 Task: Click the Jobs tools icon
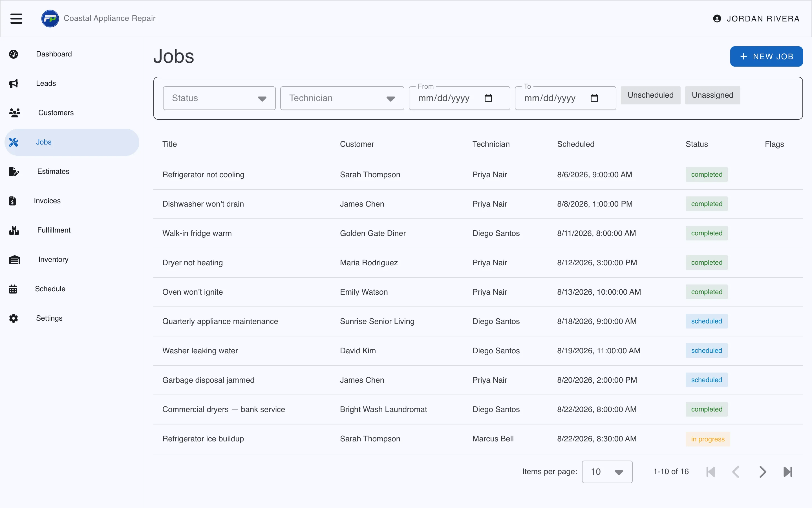tap(14, 142)
